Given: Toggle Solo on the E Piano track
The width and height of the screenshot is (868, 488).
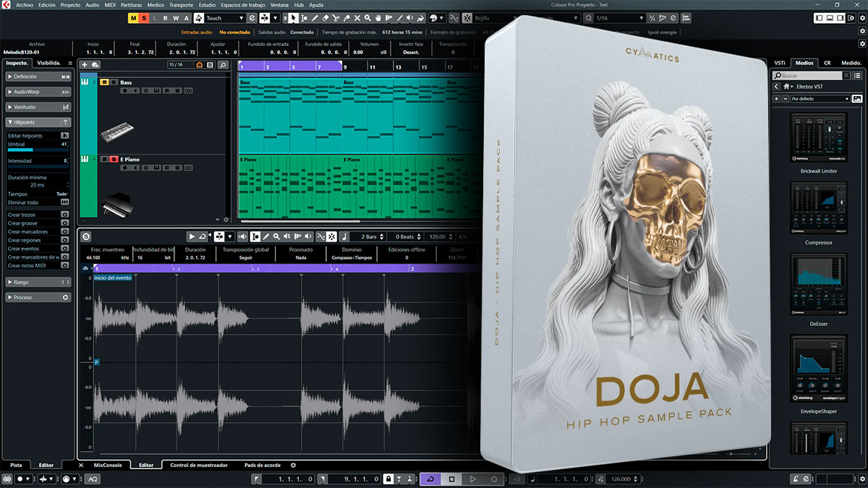Looking at the screenshot, I should pos(113,159).
